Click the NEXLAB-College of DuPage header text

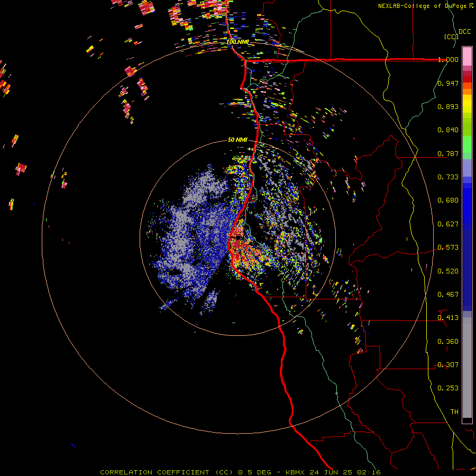click(x=422, y=6)
